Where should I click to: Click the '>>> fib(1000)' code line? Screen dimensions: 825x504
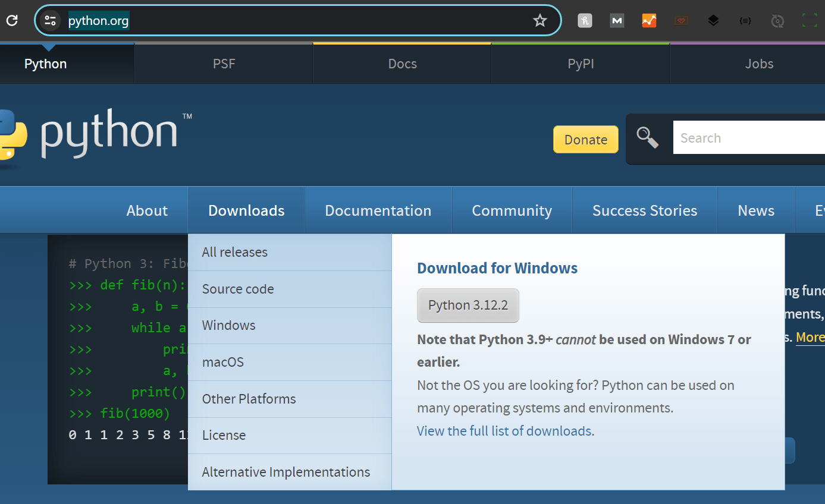coord(120,413)
